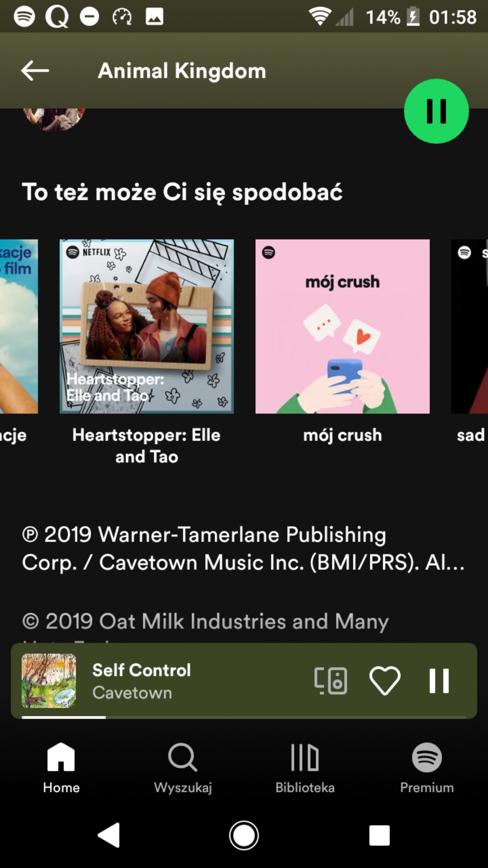The height and width of the screenshot is (868, 488).
Task: Tap the Android recent apps square button
Action: [x=379, y=835]
